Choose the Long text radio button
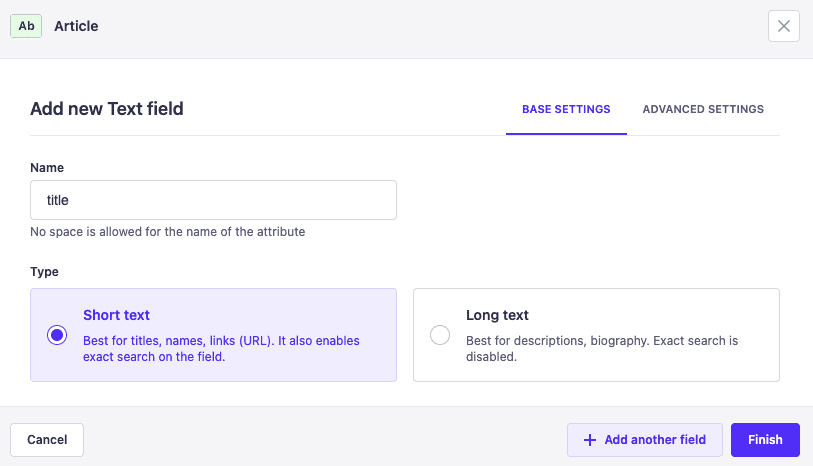The height and width of the screenshot is (466, 813). click(440, 335)
